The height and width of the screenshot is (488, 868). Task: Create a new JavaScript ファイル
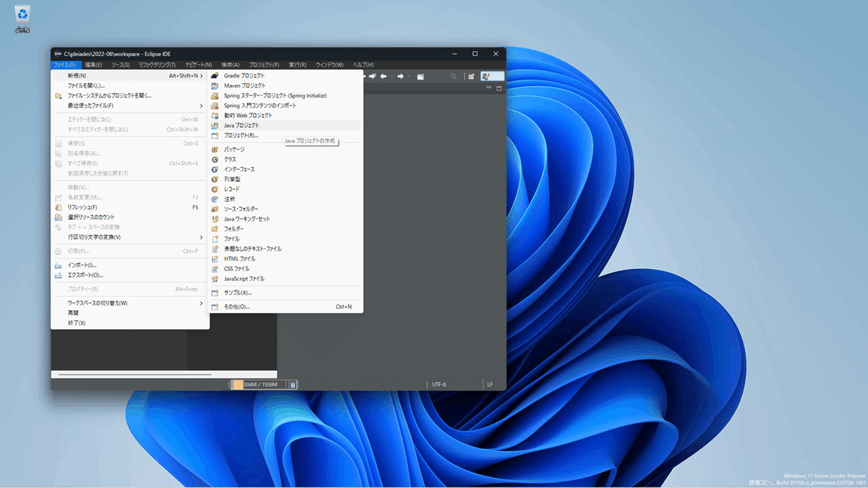pyautogui.click(x=285, y=279)
